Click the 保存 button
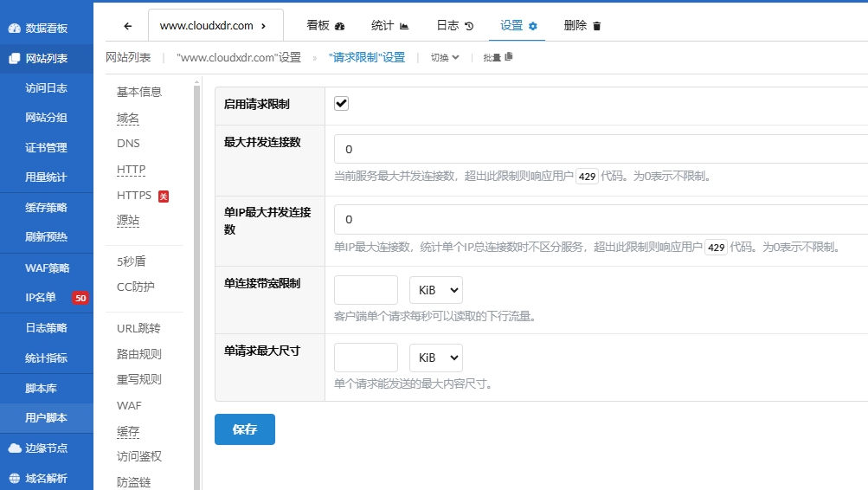The width and height of the screenshot is (868, 490). pos(244,429)
